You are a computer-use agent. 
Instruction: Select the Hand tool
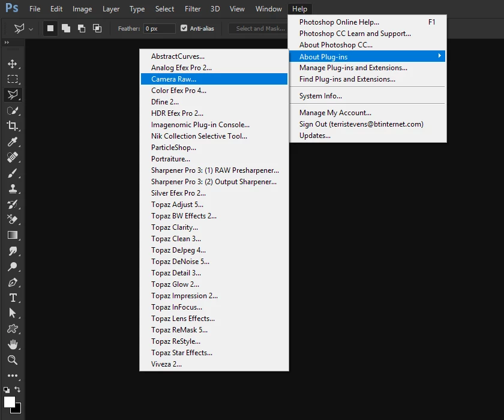click(13, 344)
